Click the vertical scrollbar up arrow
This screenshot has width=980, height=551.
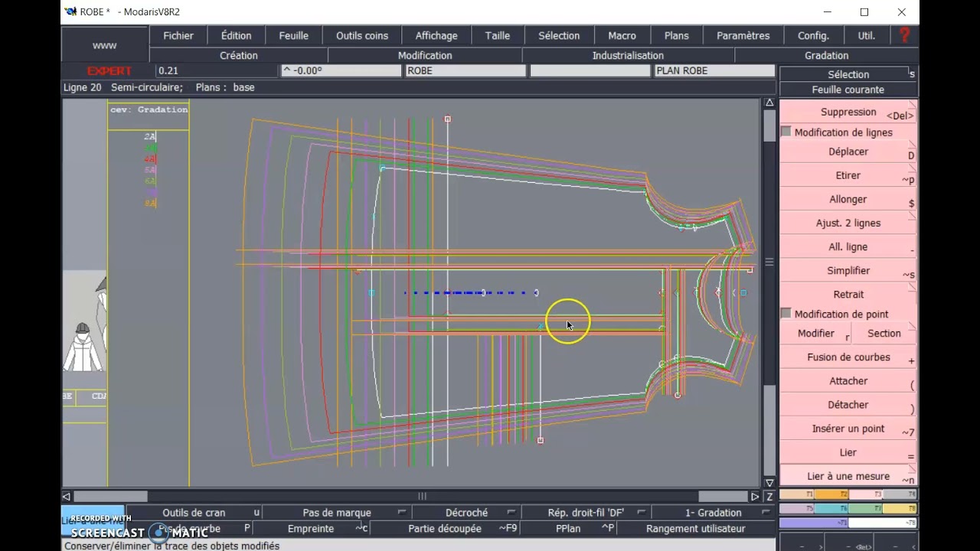point(769,103)
